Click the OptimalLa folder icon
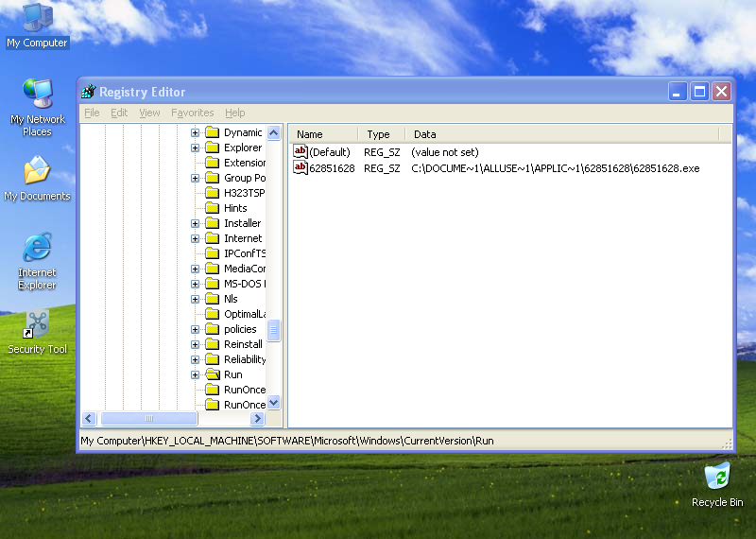Screen dimensions: 756x539 tap(212, 314)
